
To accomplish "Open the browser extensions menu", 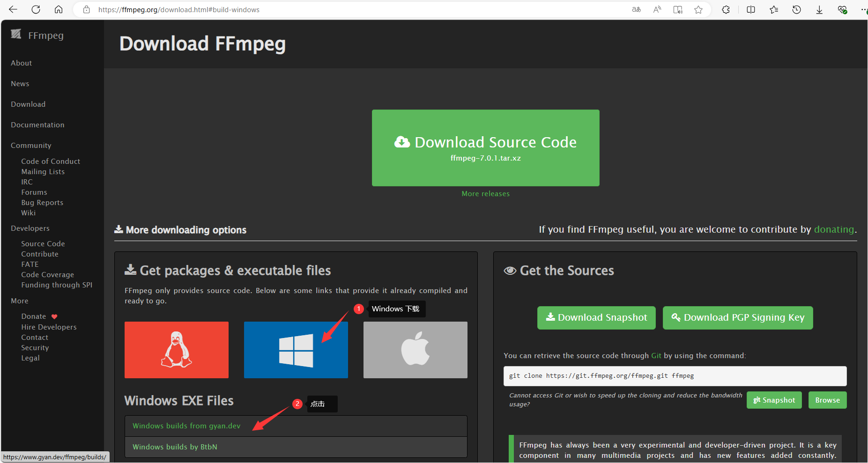I will [x=726, y=9].
